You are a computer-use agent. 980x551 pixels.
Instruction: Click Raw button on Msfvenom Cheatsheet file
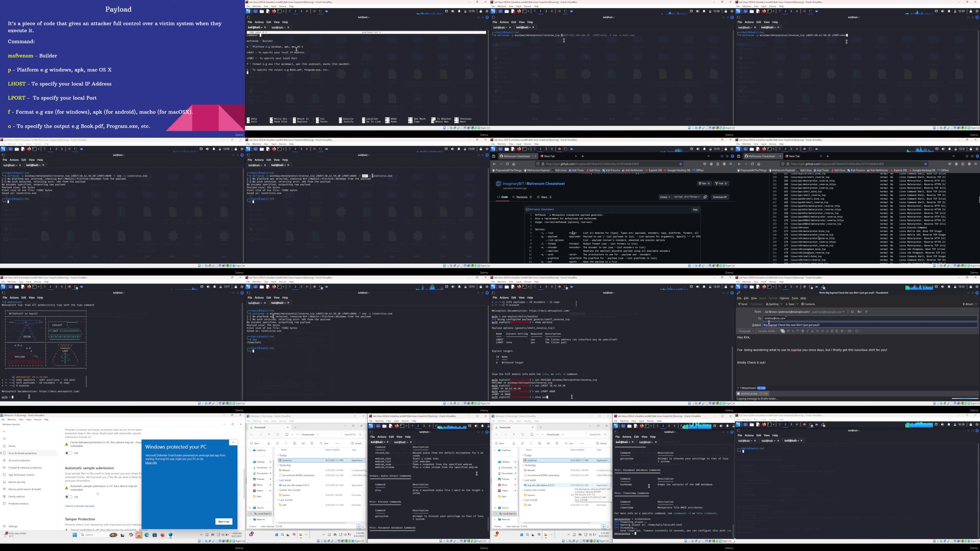[695, 209]
